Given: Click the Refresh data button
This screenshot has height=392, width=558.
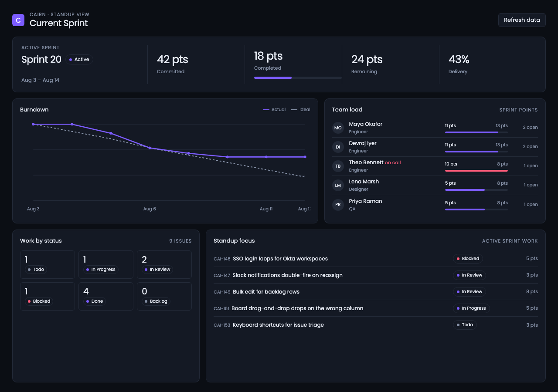Looking at the screenshot, I should click(x=522, y=20).
